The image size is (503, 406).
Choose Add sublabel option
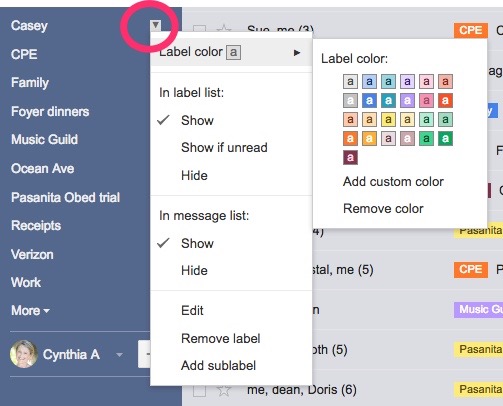click(x=218, y=366)
